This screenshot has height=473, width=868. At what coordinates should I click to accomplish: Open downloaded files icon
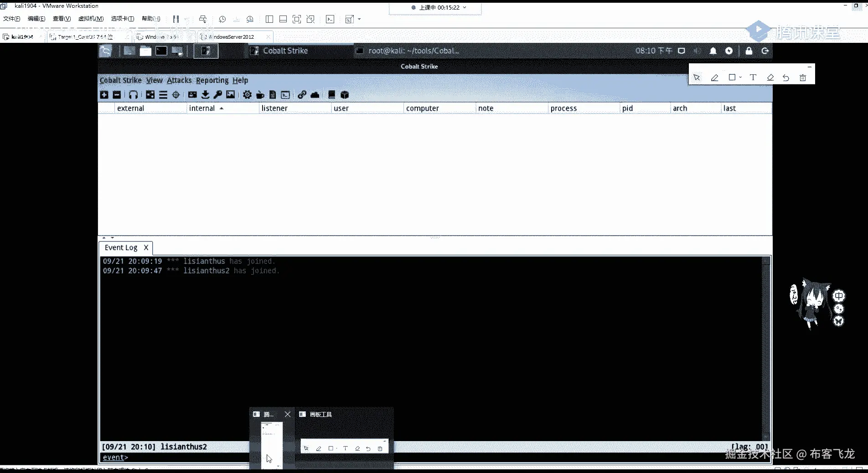coord(205,95)
